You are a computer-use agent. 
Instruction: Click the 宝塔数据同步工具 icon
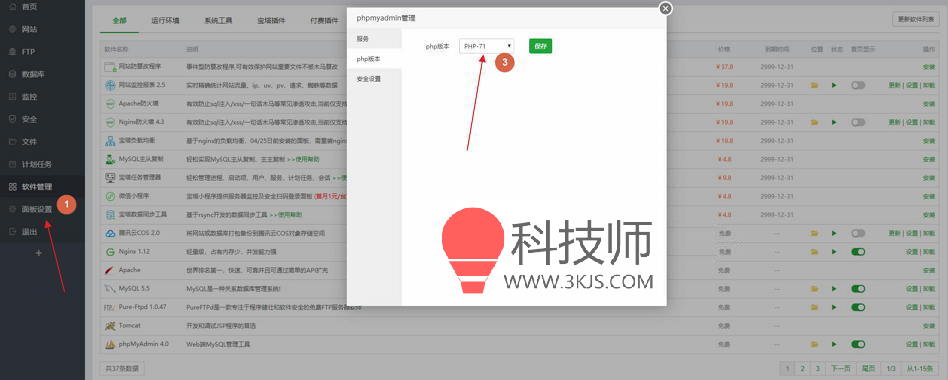[x=110, y=214]
